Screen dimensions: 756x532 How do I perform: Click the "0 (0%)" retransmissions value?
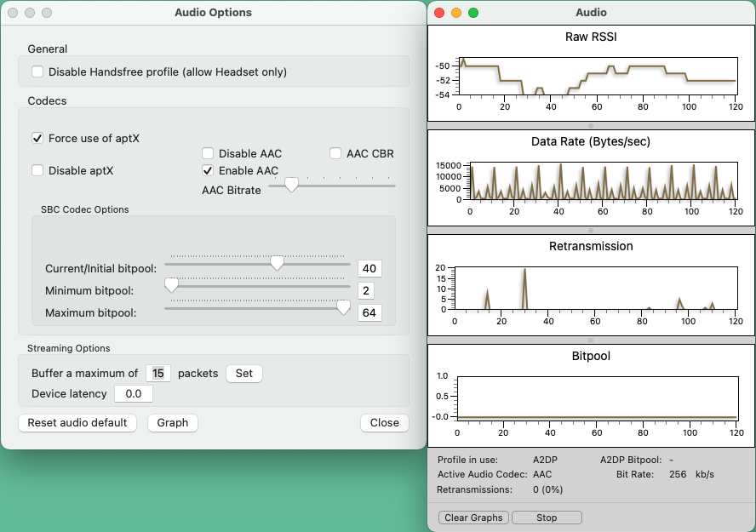pyautogui.click(x=548, y=489)
